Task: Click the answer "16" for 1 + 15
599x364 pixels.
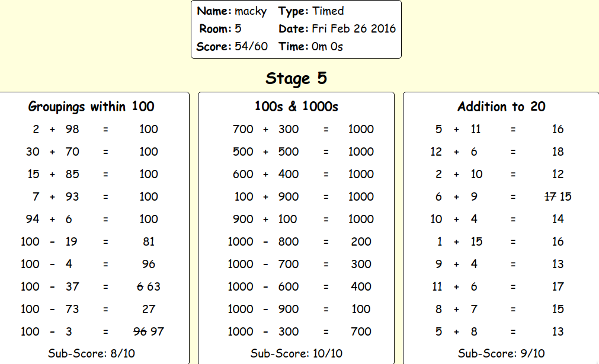Action: click(x=558, y=241)
